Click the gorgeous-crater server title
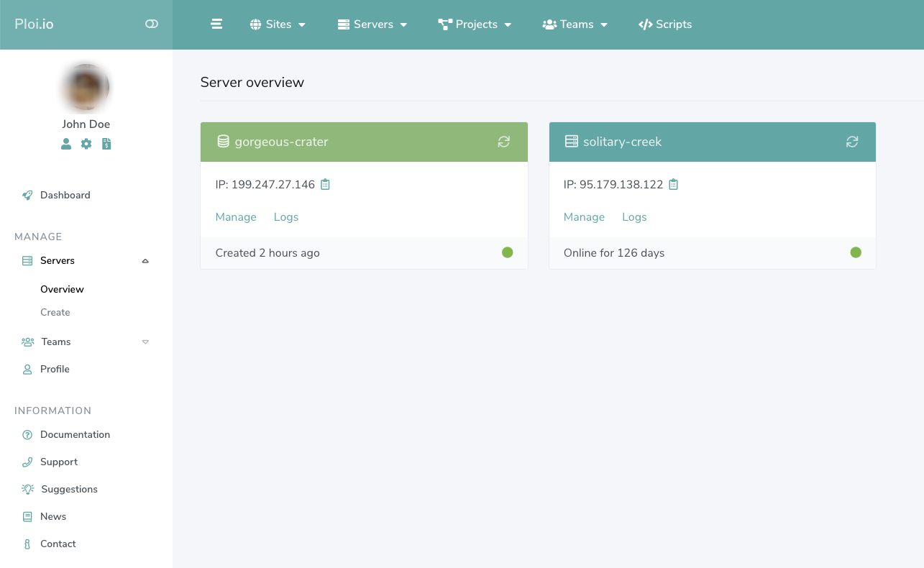The height and width of the screenshot is (568, 924). coord(281,142)
